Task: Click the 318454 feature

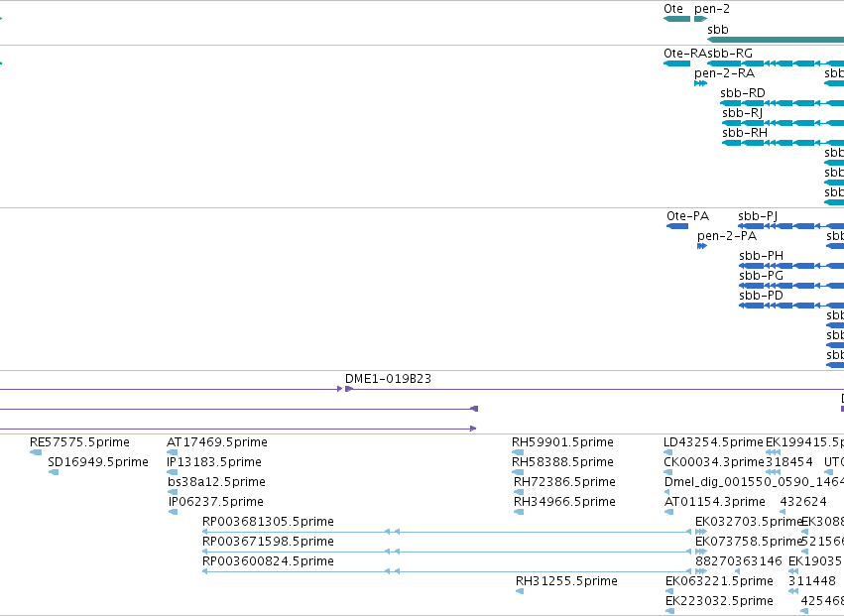Action: (x=773, y=472)
